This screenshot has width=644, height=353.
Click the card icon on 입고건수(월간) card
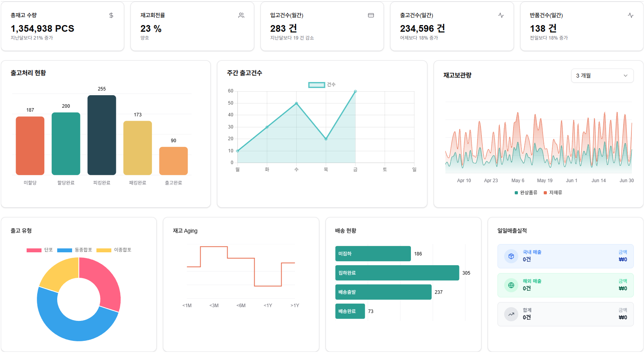(371, 15)
